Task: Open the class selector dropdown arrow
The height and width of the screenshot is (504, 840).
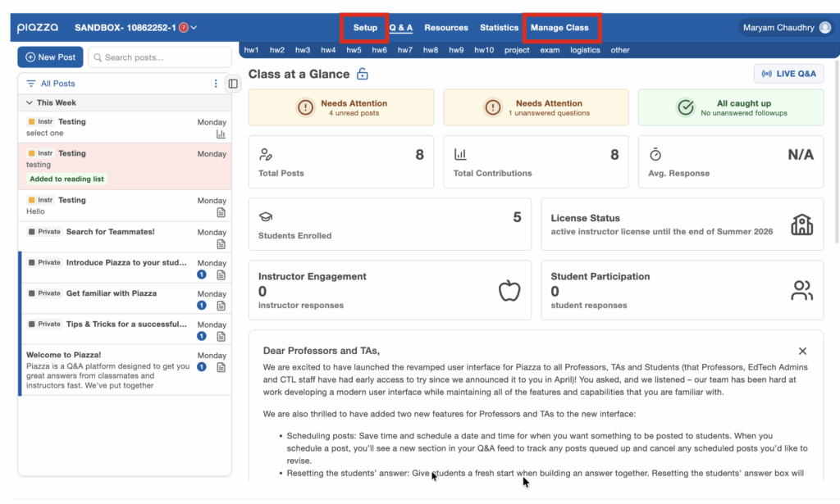Action: tap(194, 28)
